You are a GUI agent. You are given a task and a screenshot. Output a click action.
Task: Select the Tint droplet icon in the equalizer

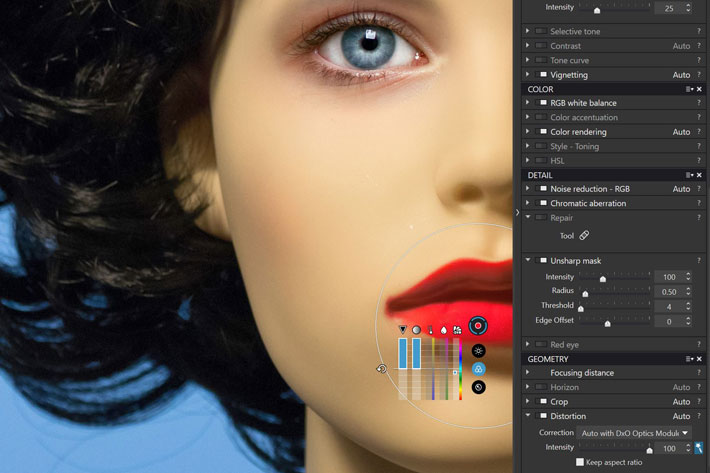pyautogui.click(x=444, y=330)
